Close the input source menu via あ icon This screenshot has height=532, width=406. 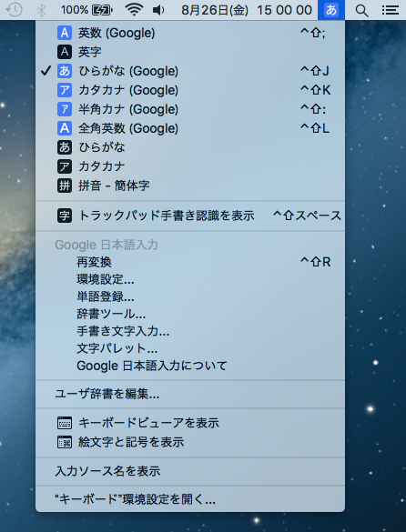[x=331, y=10]
